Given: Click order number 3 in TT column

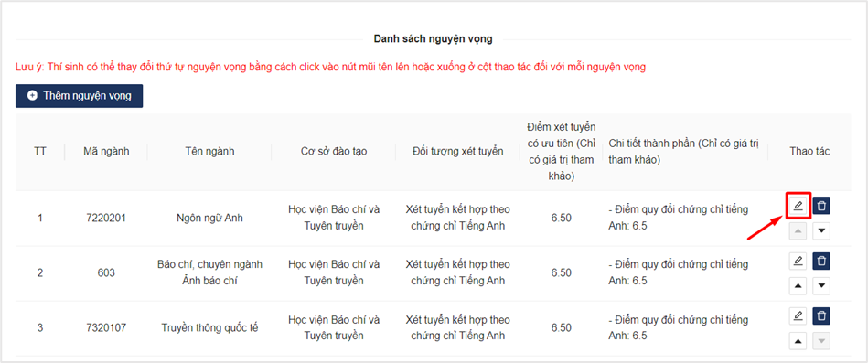Looking at the screenshot, I should (40, 328).
